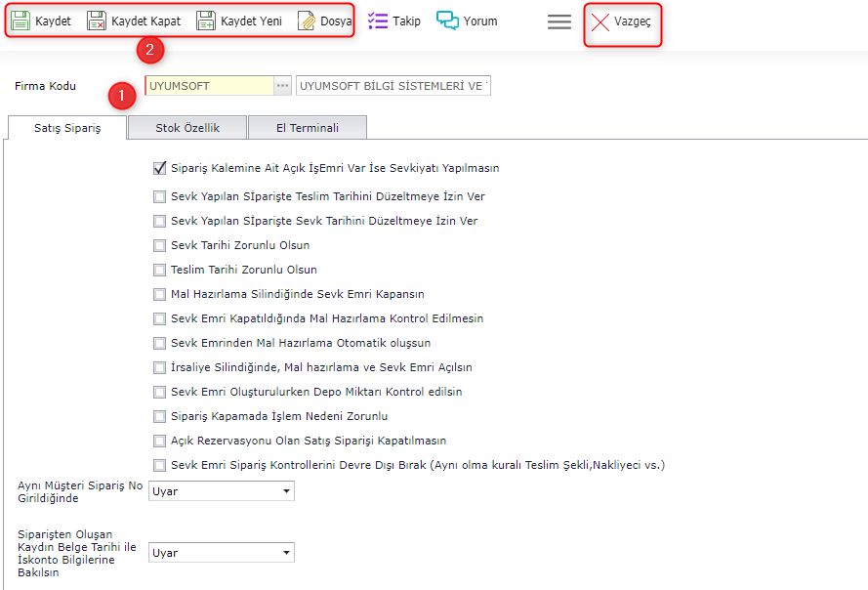
Task: Enable Teslim Tarihi Zorunlu Olsun checkbox
Action: (160, 270)
